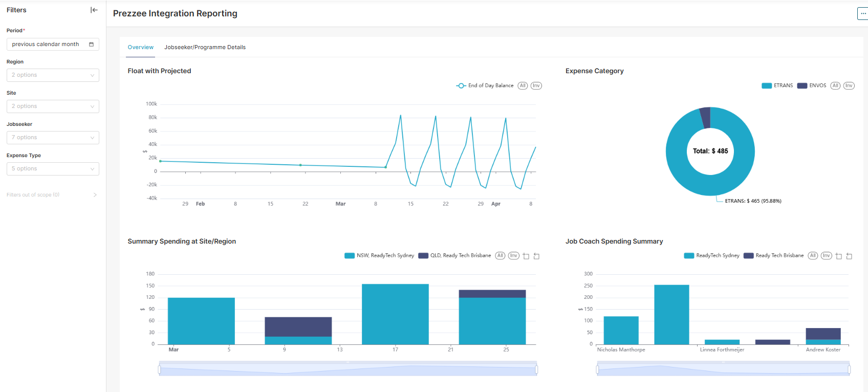
Task: Open the Expense Type filter dropdown
Action: coord(53,169)
